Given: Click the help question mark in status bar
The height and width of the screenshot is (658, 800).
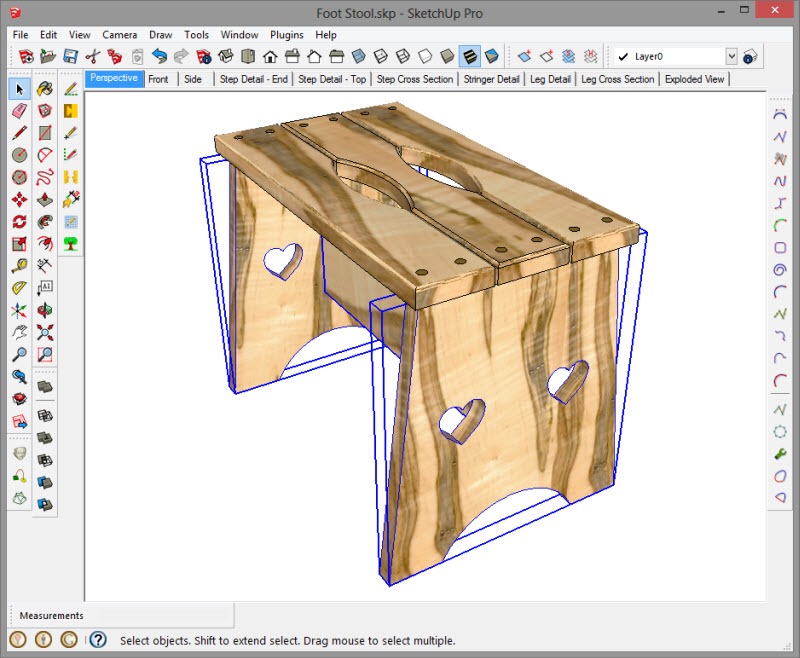Looking at the screenshot, I should pyautogui.click(x=98, y=640).
